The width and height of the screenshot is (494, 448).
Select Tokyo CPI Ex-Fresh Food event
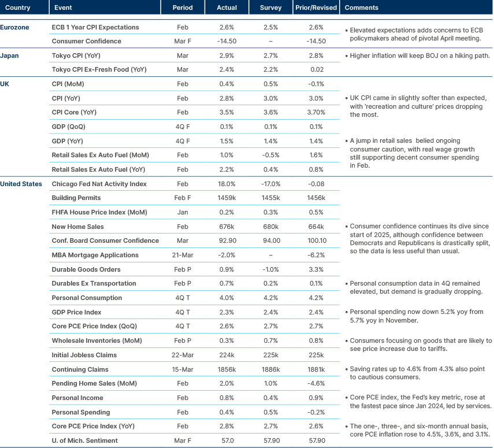99,70
